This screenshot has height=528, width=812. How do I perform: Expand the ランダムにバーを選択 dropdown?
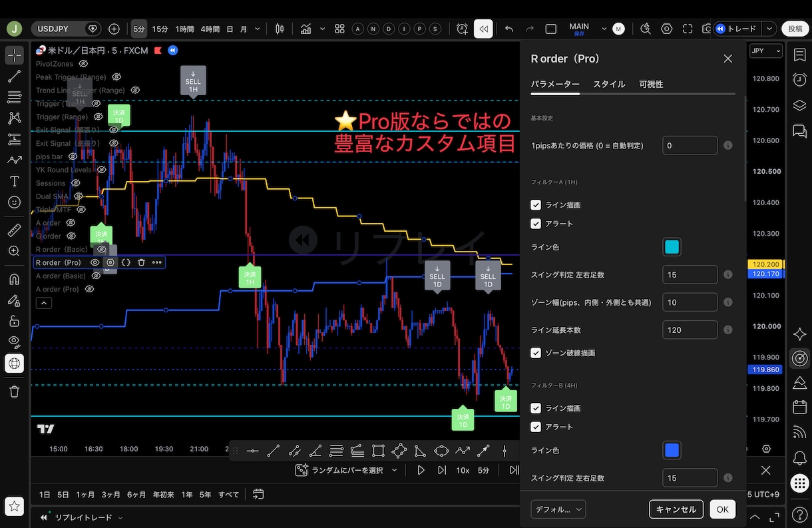pos(347,470)
